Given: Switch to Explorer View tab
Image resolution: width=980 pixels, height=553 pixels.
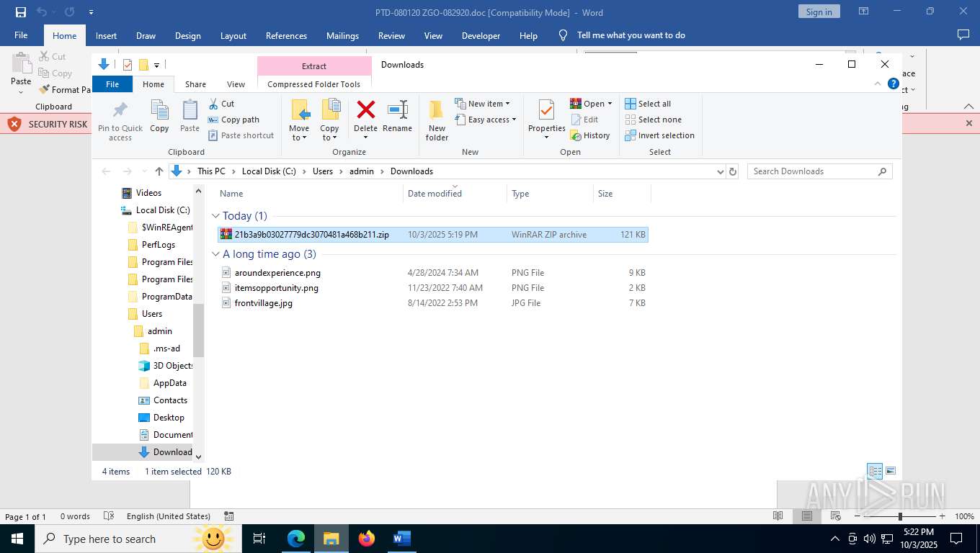Looking at the screenshot, I should click(x=236, y=84).
